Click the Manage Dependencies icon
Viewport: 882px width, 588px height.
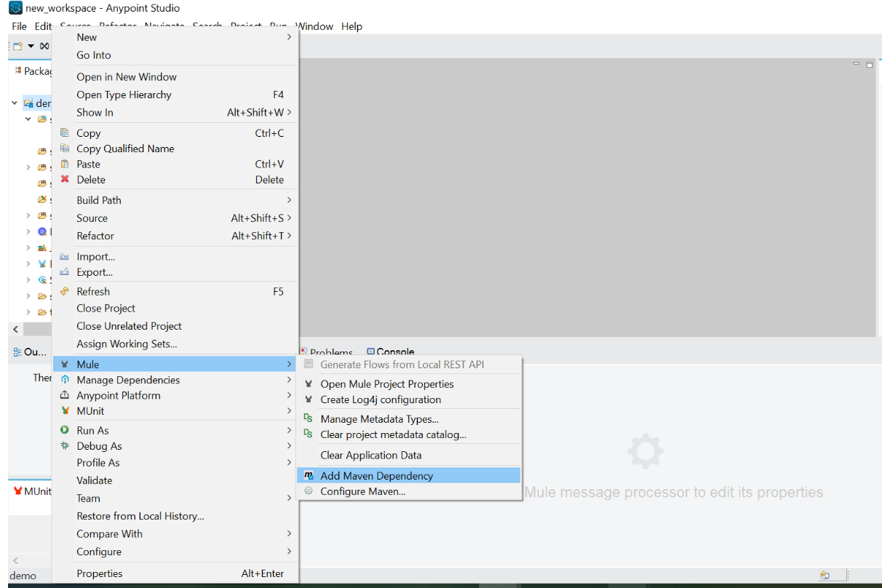[x=65, y=380]
